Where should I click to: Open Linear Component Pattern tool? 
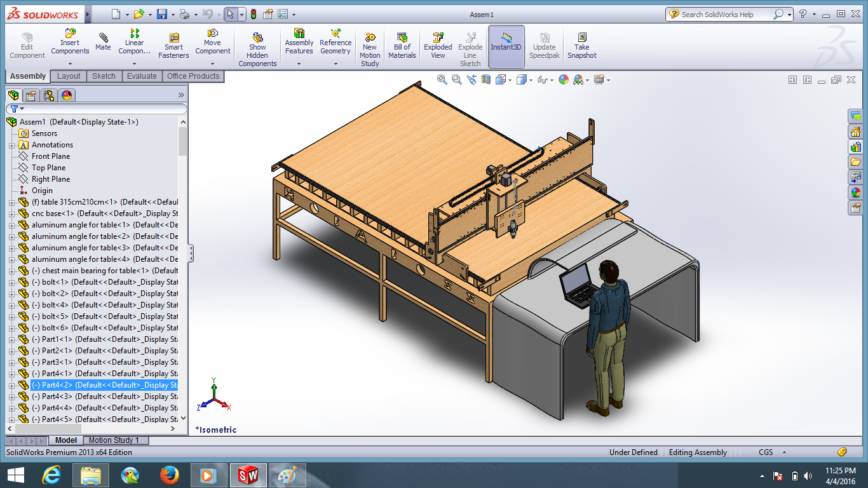134,42
